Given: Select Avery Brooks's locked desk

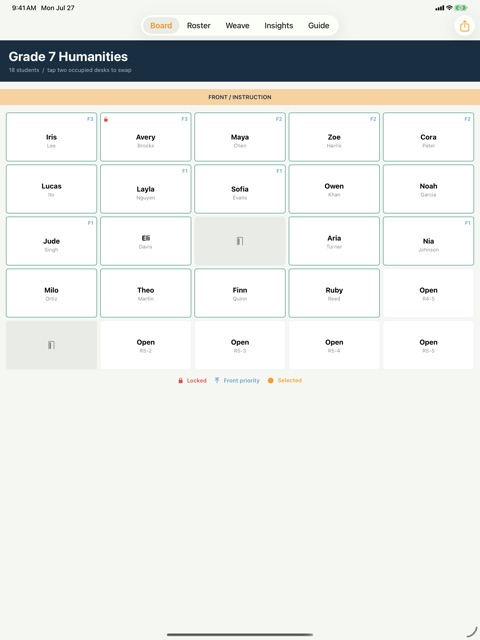Looking at the screenshot, I should (146, 137).
